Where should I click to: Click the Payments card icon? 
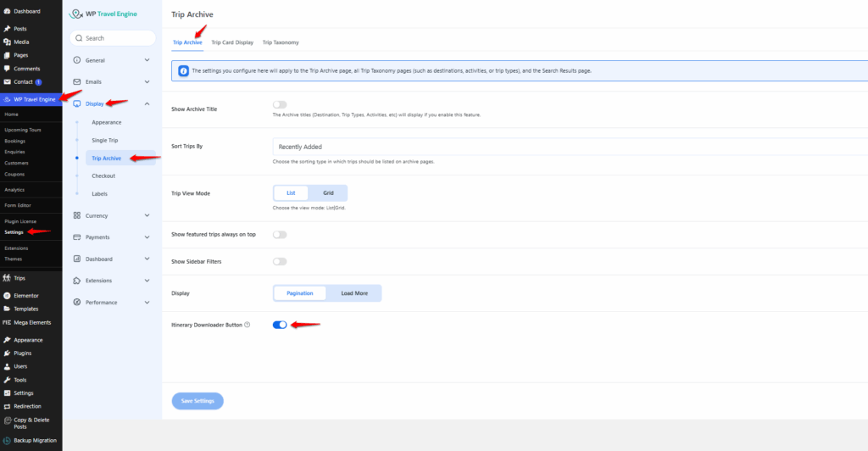click(77, 237)
